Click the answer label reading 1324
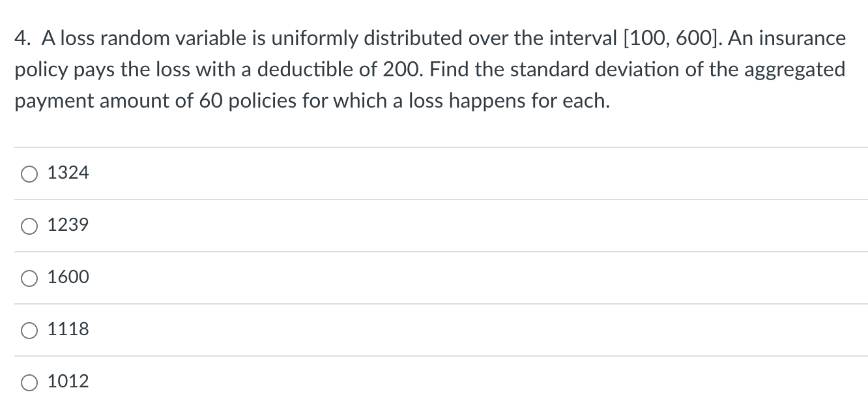Screen dimensions: 868x403 pyautogui.click(x=68, y=173)
